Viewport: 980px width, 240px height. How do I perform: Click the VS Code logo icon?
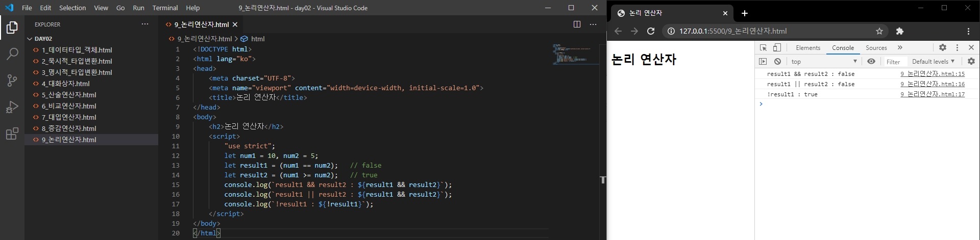pos(9,8)
